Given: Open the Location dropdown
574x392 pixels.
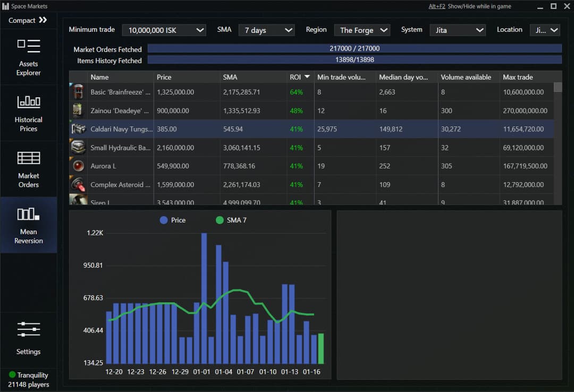Looking at the screenshot, I should [x=545, y=30].
